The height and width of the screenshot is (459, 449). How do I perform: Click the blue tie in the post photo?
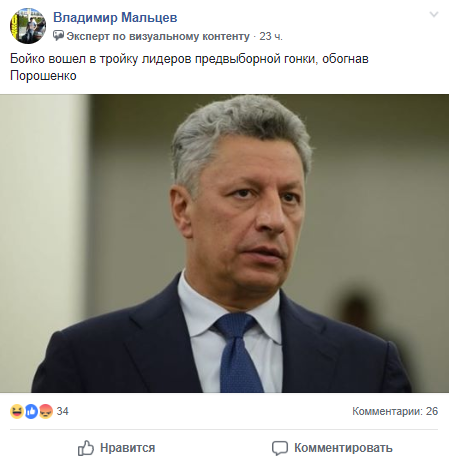click(x=237, y=353)
